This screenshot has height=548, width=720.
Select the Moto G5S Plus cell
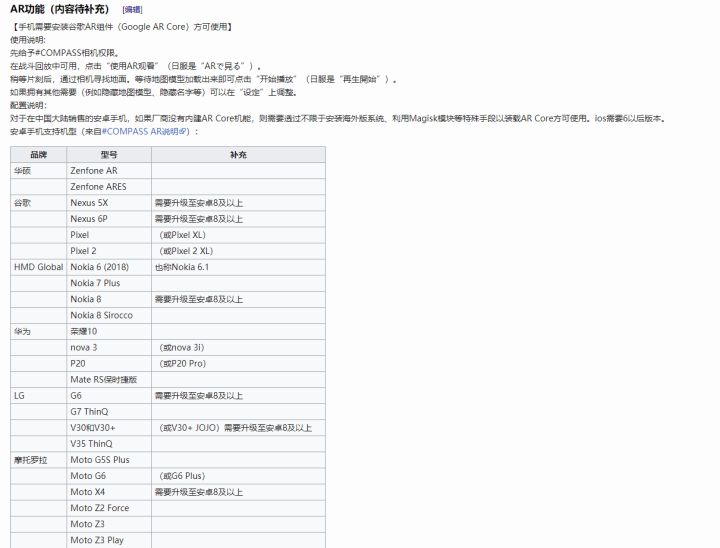[x=109, y=460]
